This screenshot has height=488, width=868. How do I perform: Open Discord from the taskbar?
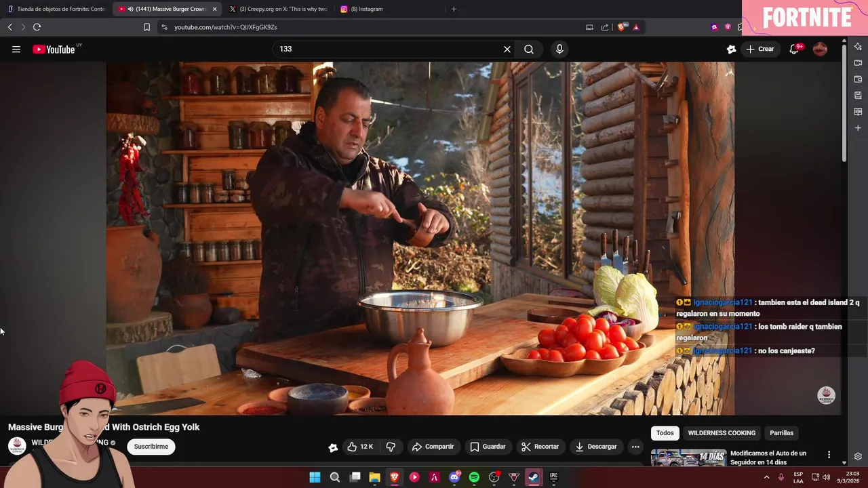pyautogui.click(x=454, y=477)
